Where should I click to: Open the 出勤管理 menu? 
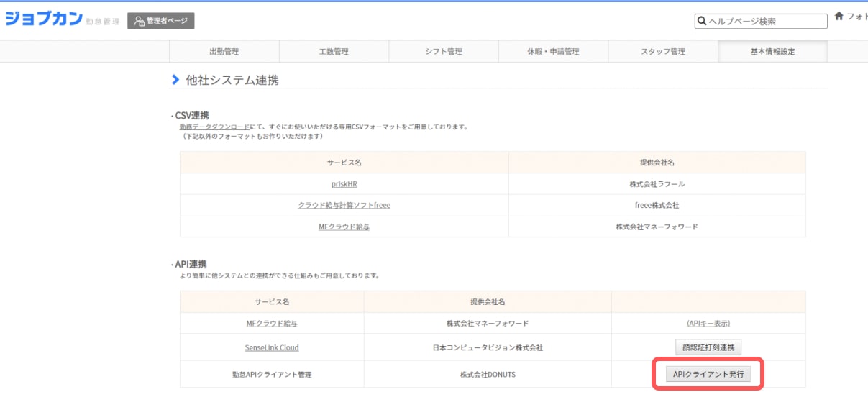point(224,51)
